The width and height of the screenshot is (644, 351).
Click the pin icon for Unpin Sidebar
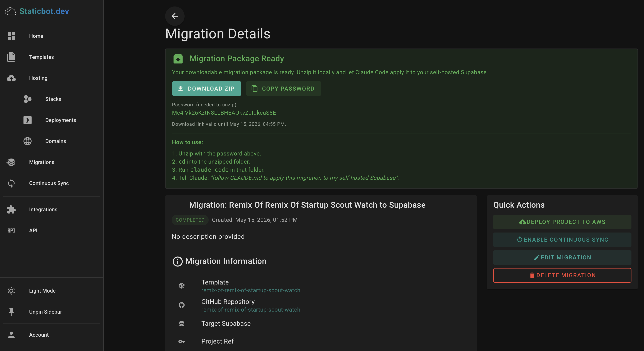click(11, 312)
